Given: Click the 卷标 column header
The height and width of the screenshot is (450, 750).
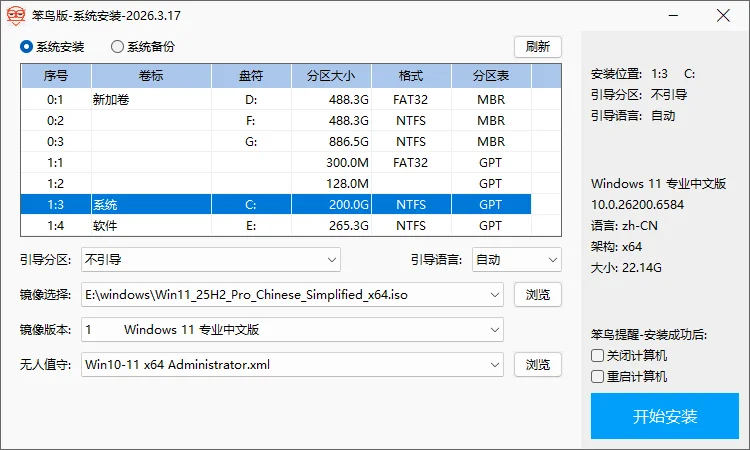Looking at the screenshot, I should pos(151,76).
